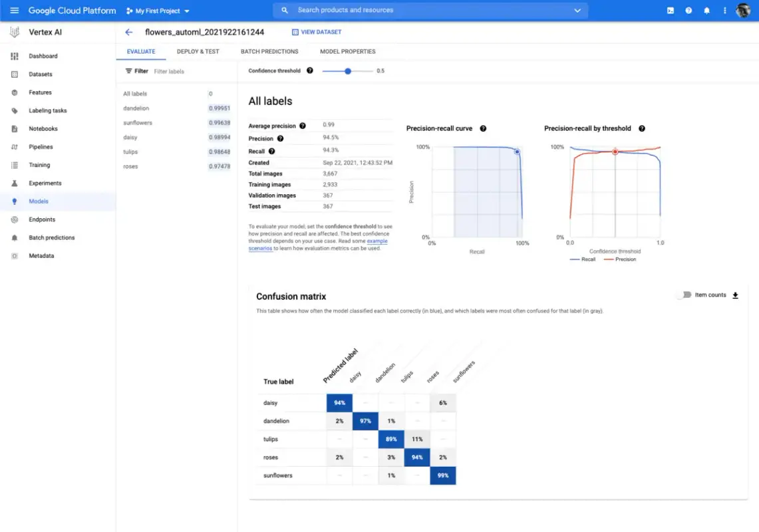Show help for Precision-recall by threshold
The width and height of the screenshot is (759, 532).
pyautogui.click(x=642, y=128)
